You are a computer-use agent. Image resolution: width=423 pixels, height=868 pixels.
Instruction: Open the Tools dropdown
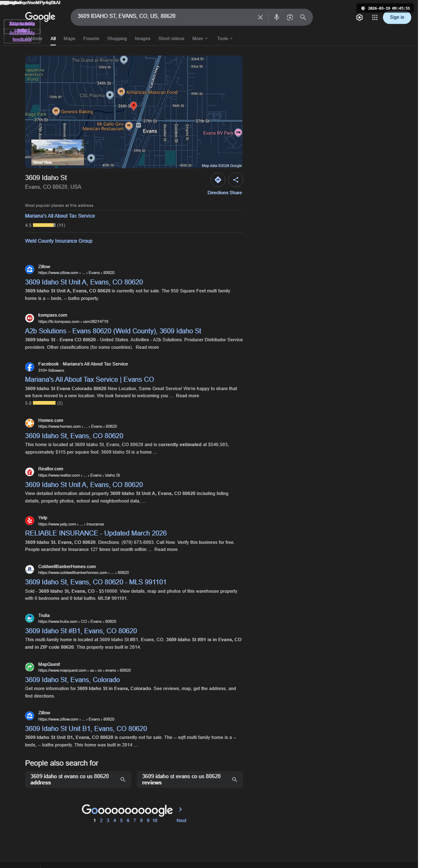tap(225, 38)
